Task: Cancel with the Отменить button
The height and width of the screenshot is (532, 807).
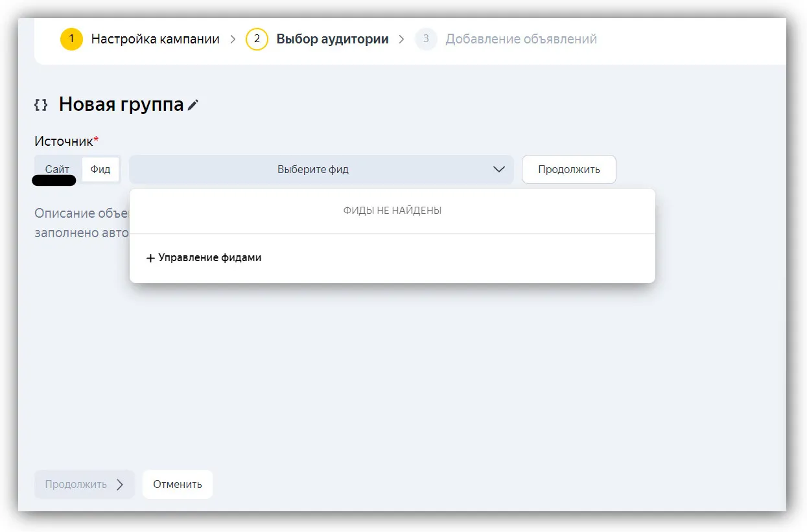Action: point(178,484)
